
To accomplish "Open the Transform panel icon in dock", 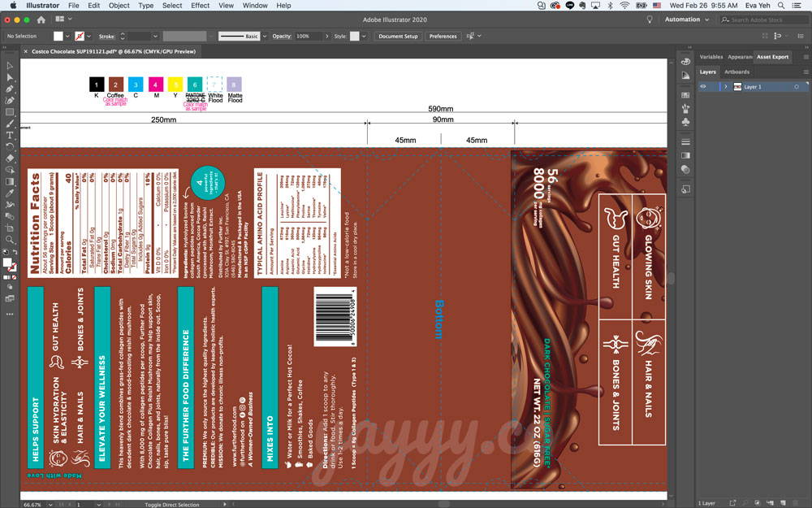I will 685,189.
